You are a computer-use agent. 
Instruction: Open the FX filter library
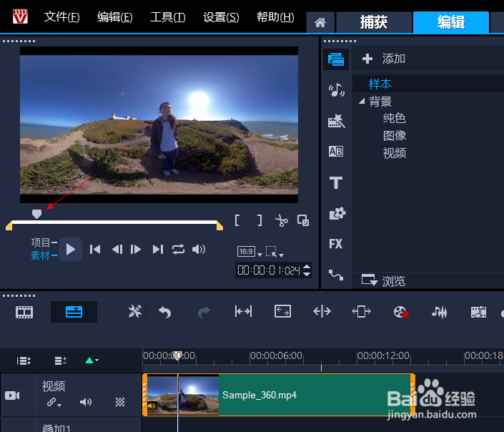[336, 243]
